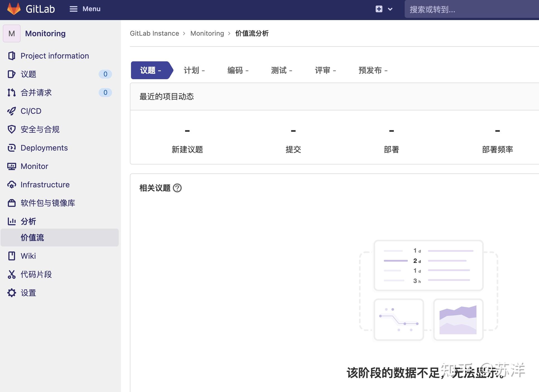Open the Infrastructure section
The width and height of the screenshot is (539, 392).
point(45,185)
